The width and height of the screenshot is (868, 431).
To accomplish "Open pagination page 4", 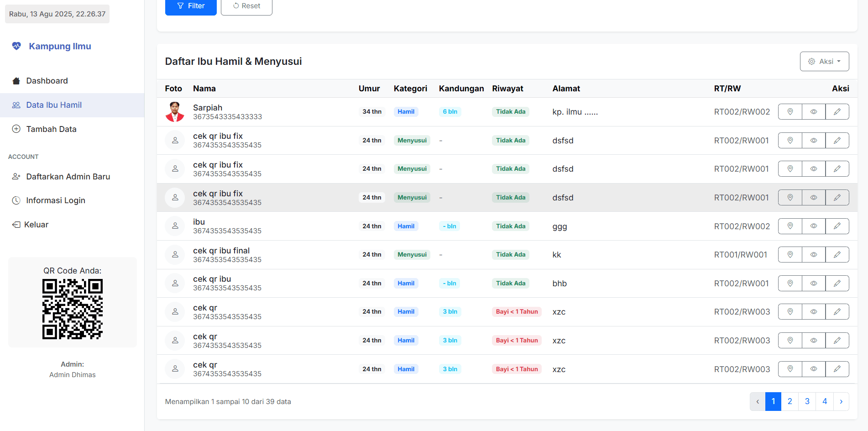I will point(825,401).
